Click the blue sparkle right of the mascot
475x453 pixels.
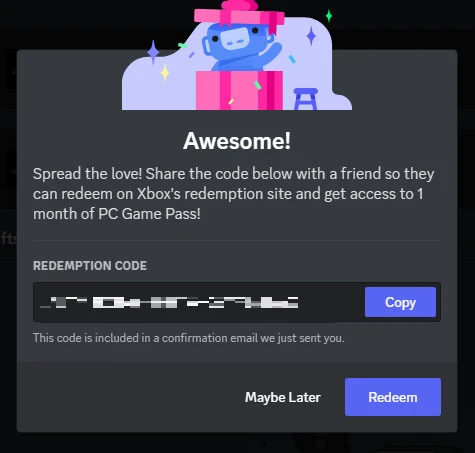311,36
